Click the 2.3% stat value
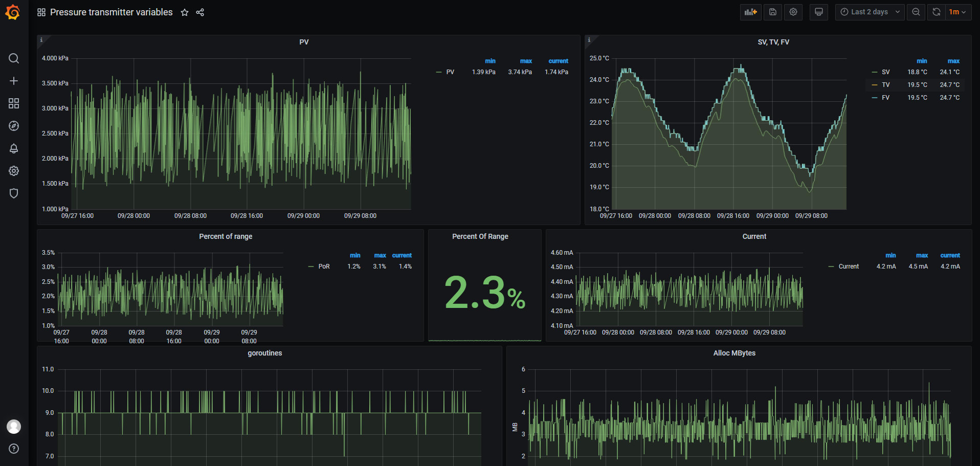980x466 pixels. point(484,293)
